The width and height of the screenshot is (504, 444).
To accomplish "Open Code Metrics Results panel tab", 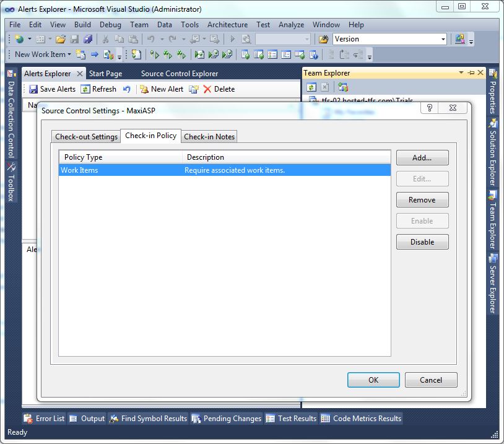I will tap(362, 419).
